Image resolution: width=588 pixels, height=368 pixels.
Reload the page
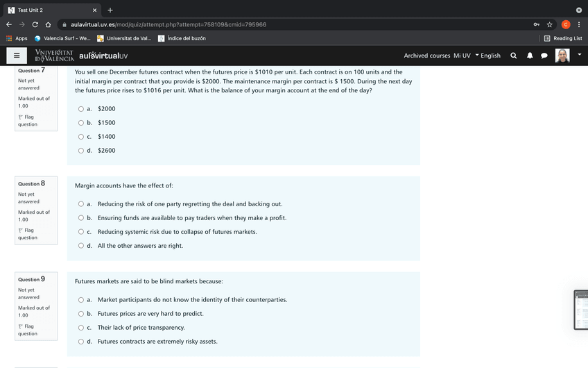click(35, 24)
